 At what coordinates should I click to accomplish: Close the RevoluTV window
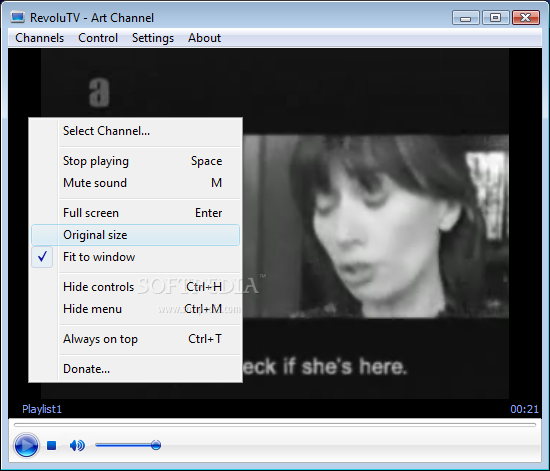[x=525, y=18]
